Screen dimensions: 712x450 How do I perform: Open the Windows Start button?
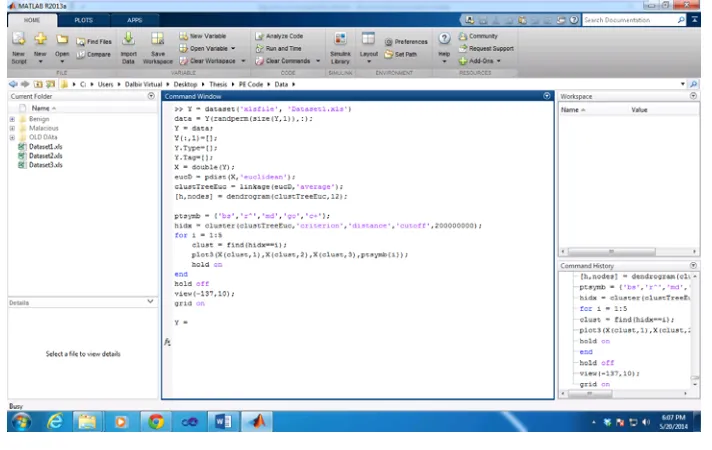pyautogui.click(x=21, y=421)
